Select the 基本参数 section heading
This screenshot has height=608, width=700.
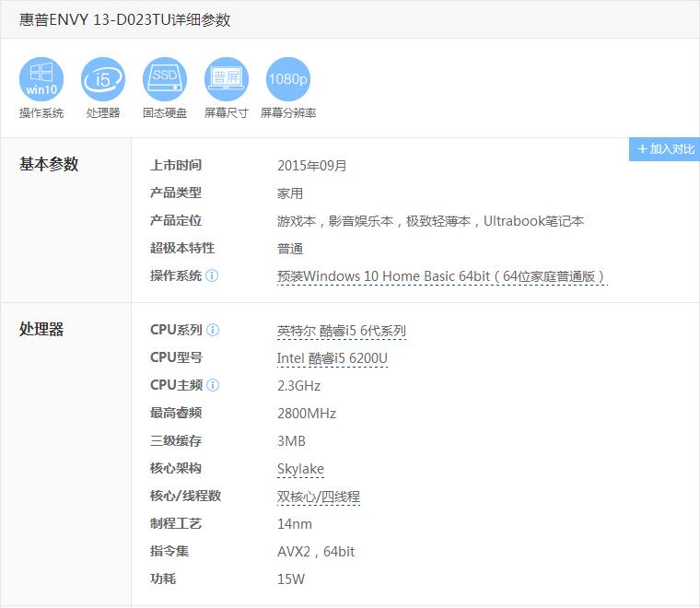tap(49, 164)
